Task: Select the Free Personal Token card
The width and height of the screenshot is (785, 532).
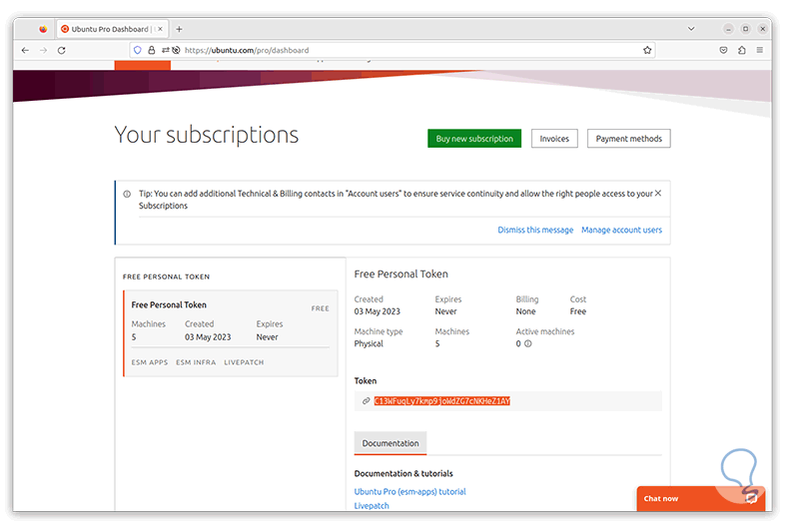Action: tap(231, 333)
